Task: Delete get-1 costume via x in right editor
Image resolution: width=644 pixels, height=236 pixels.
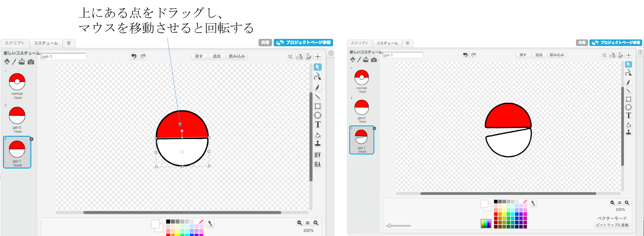Action: pyautogui.click(x=374, y=128)
